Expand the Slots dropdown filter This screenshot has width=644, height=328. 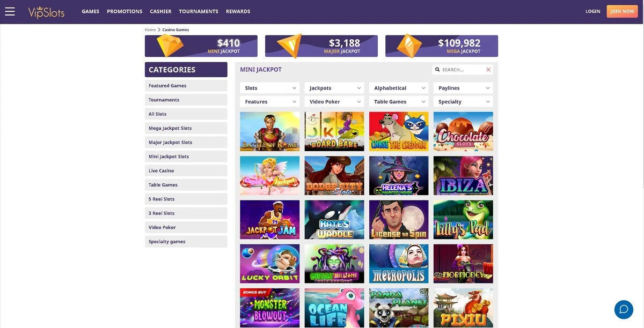[270, 88]
